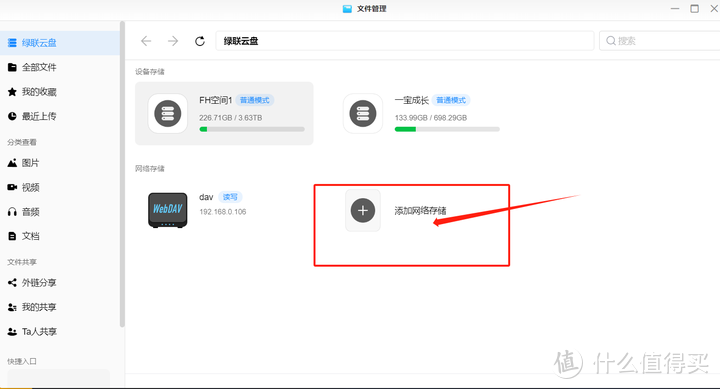The width and height of the screenshot is (720, 389).
Task: Click the 192.168.0.106 address text
Action: [223, 212]
